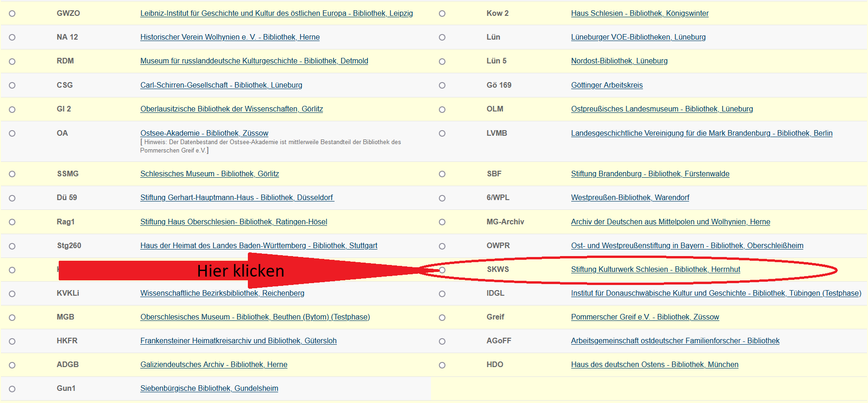Open Stiftung Gerhart-Hauptmann-Haus link
Viewport: 868px width, 403px height.
pos(237,198)
